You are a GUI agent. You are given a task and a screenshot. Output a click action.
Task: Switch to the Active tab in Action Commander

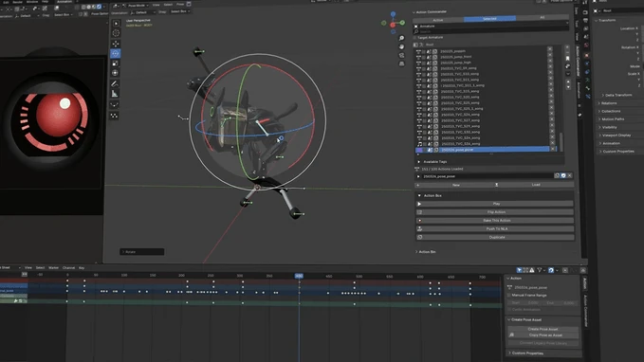(x=438, y=20)
